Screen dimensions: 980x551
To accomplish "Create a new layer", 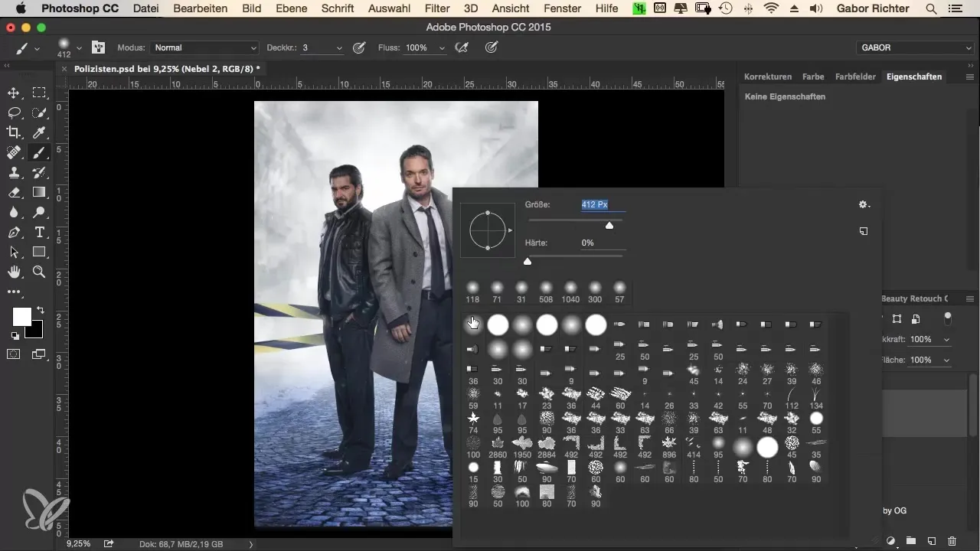I will (932, 540).
